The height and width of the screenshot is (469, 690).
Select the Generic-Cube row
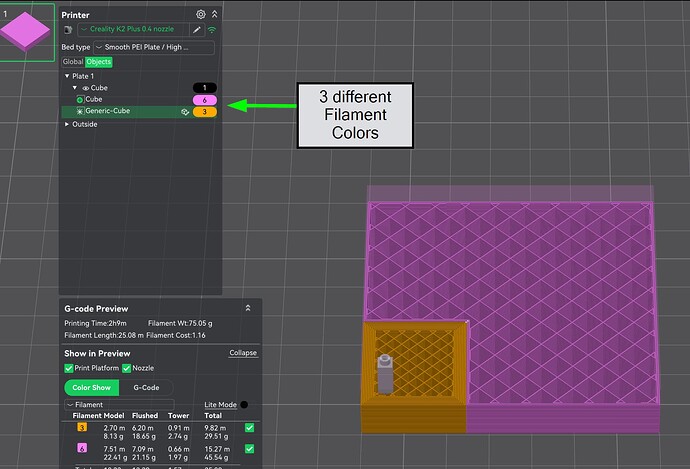coord(139,112)
